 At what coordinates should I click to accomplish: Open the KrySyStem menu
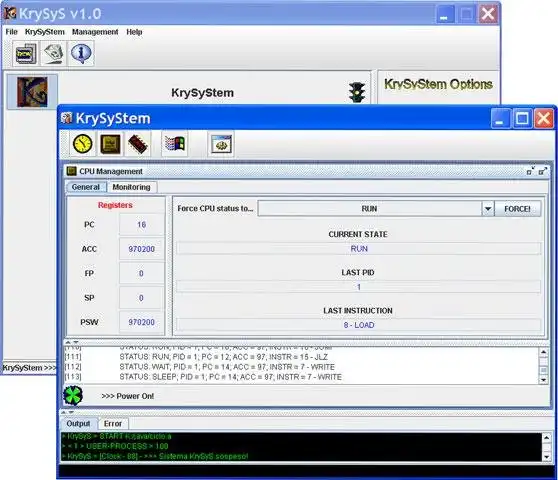pos(45,32)
